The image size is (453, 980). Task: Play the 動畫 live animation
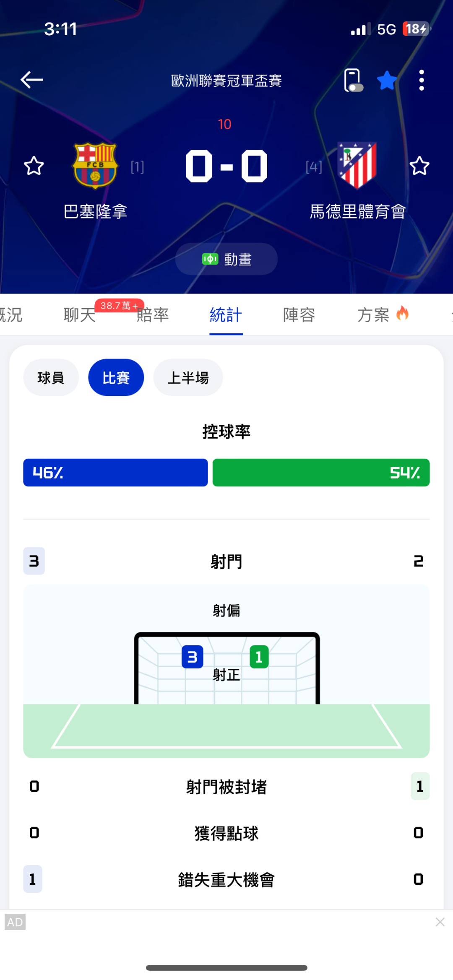click(226, 259)
